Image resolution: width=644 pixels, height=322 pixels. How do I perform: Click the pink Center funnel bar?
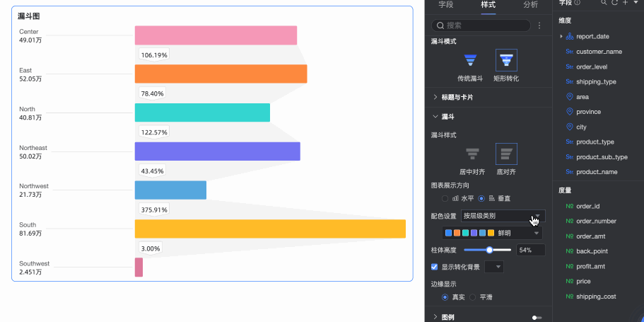point(216,35)
